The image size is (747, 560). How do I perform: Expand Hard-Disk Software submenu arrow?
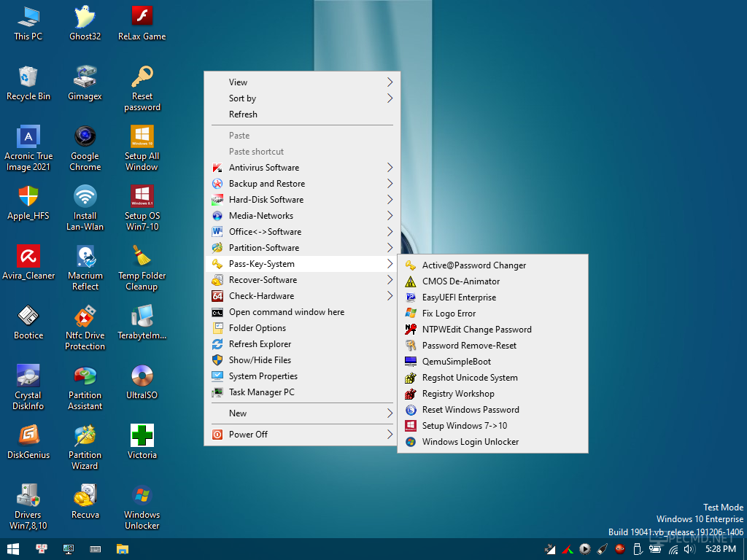(390, 200)
